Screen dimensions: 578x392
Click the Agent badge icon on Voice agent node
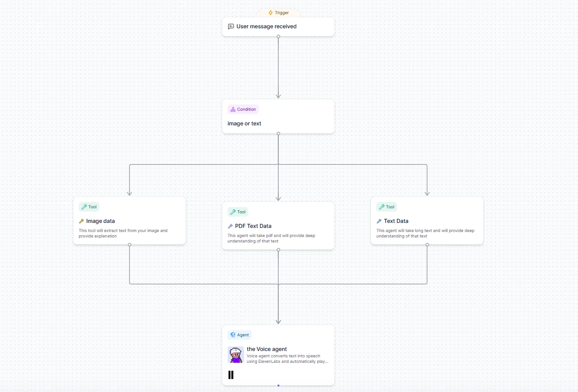[233, 335]
